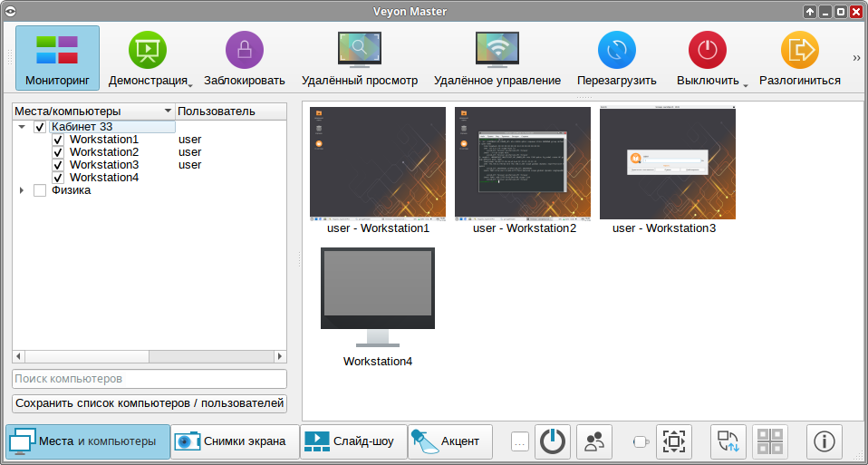This screenshot has height=465, width=868.
Task: Click the user cell beside Workstation3
Action: pos(190,165)
